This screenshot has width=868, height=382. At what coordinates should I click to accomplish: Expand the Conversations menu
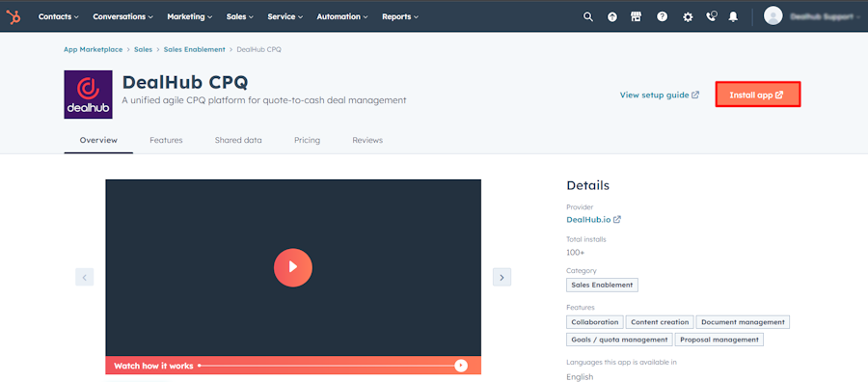[122, 16]
